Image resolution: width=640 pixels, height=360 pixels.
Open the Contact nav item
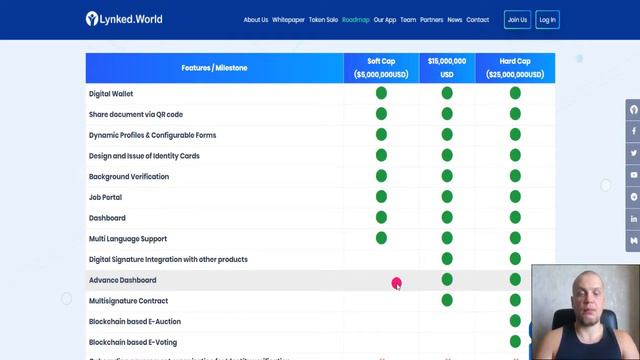tap(478, 20)
